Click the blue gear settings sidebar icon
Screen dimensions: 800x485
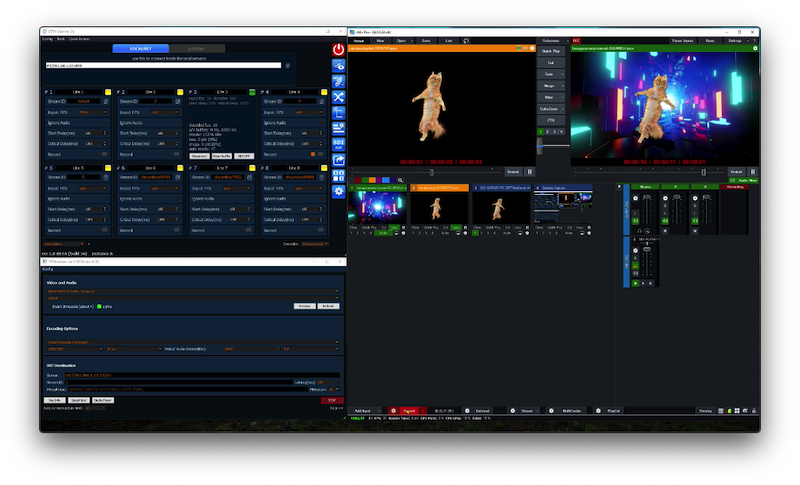click(338, 191)
